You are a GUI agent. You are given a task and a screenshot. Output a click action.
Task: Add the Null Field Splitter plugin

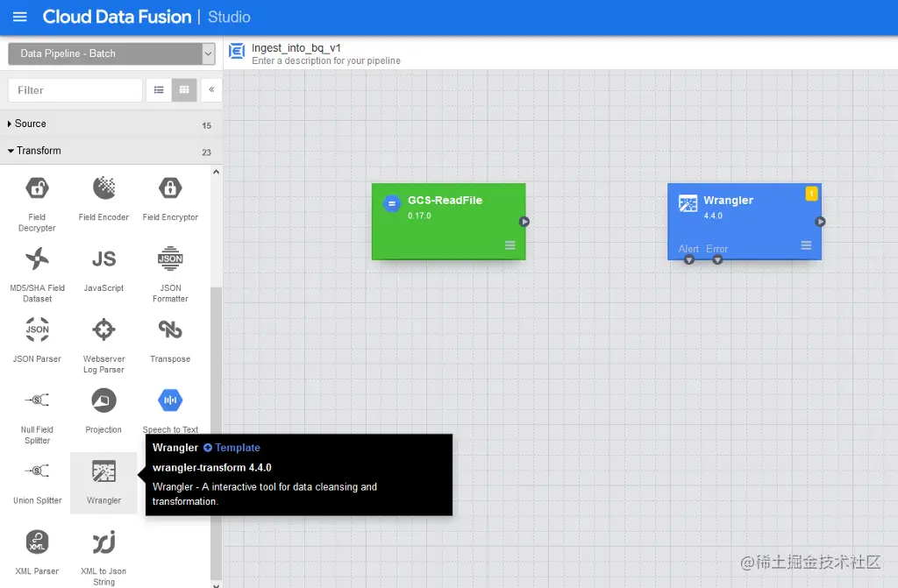[x=37, y=417]
